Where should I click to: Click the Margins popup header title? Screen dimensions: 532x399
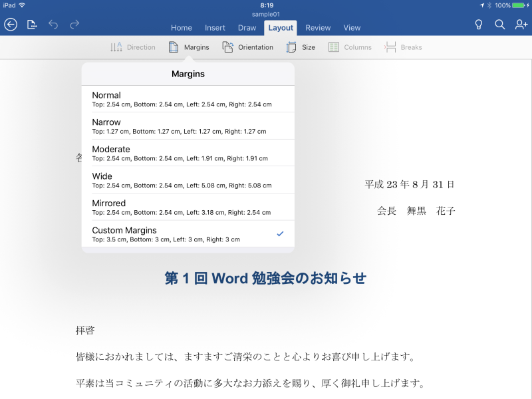click(x=188, y=74)
